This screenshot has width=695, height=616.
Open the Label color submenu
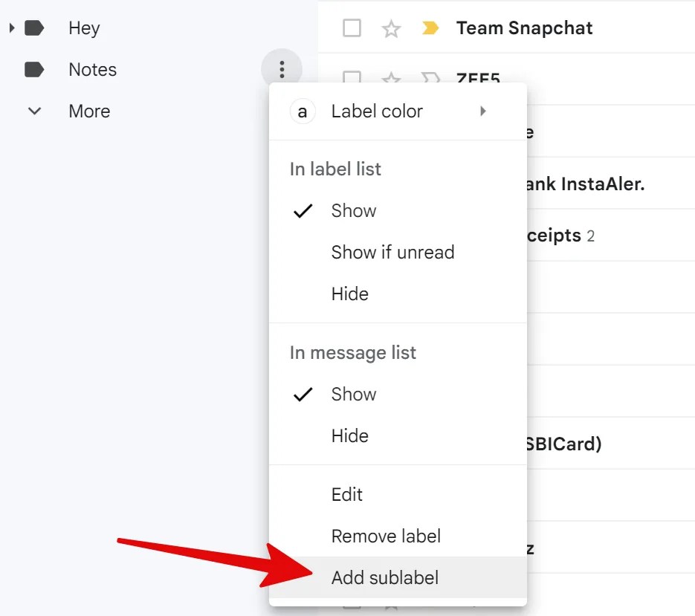[376, 111]
